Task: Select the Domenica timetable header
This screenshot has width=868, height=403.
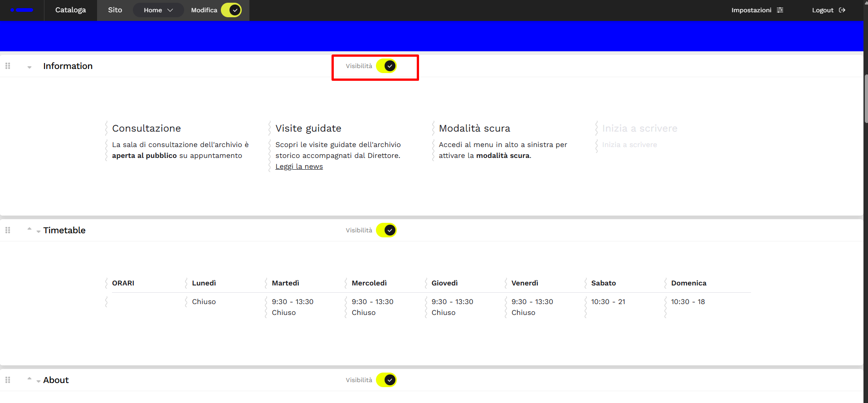Action: (x=689, y=283)
